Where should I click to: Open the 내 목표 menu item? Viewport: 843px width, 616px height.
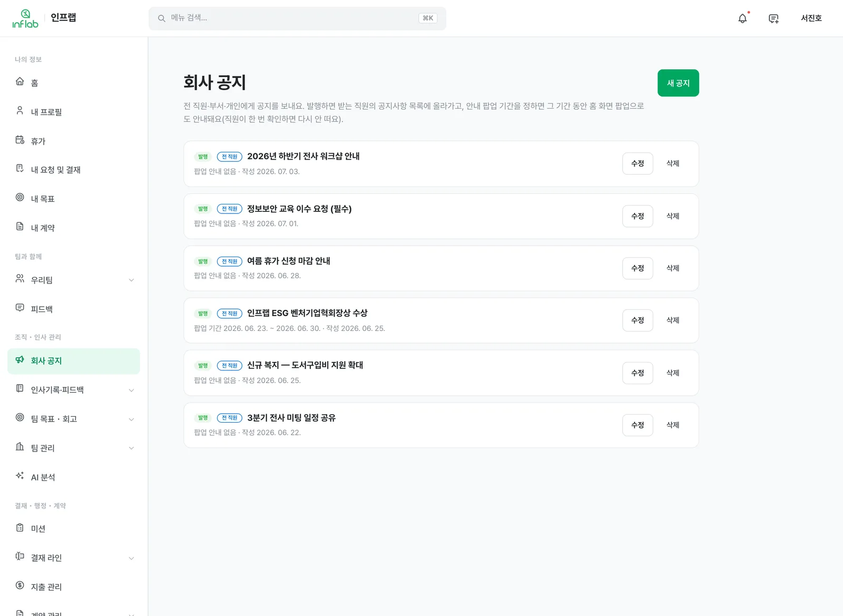74,199
